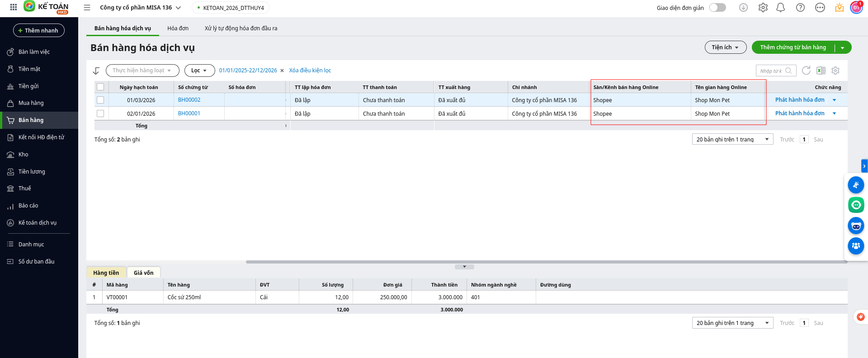This screenshot has height=358, width=868.
Task: Click the Nhập từ khóa search field
Action: click(772, 71)
